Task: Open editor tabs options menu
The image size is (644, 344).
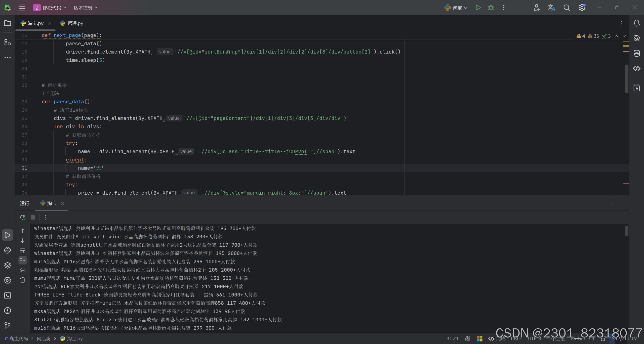Action: [x=622, y=23]
